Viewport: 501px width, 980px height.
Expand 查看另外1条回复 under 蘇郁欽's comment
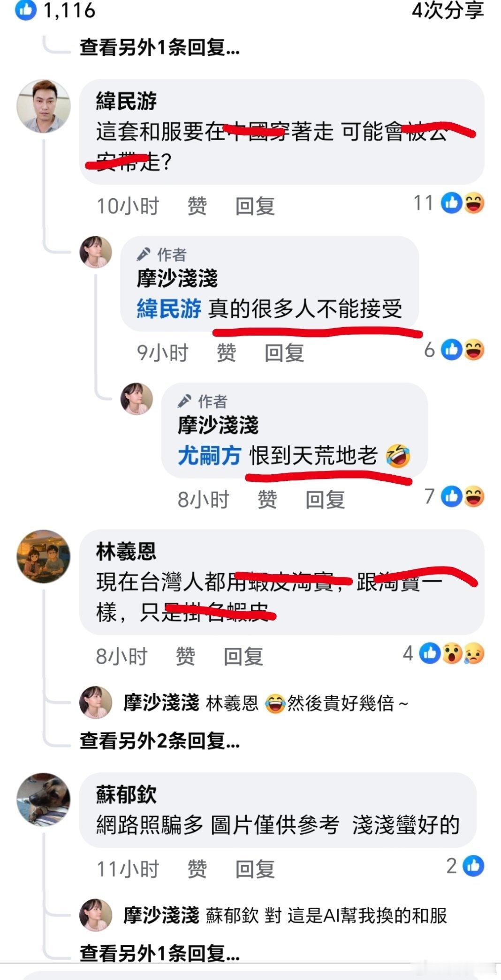tap(160, 953)
